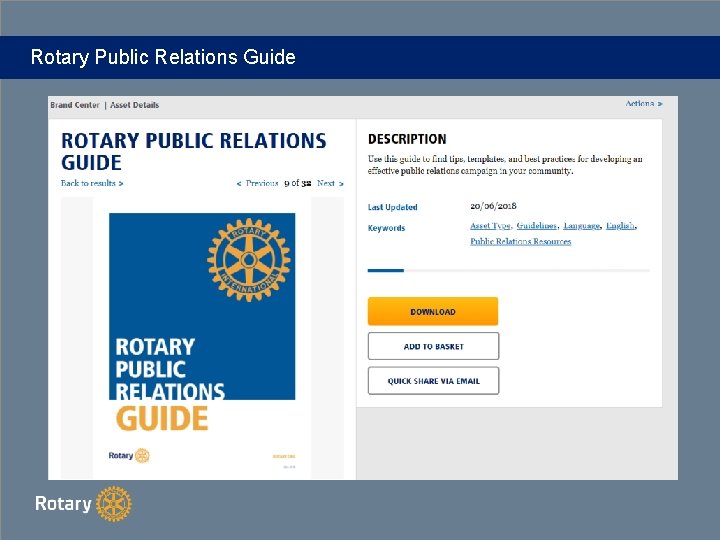The image size is (720, 540).
Task: Click the English keyword link
Action: point(620,225)
